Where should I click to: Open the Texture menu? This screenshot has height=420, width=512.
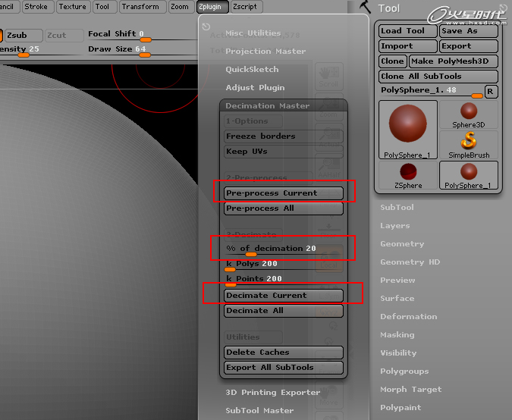(72, 7)
